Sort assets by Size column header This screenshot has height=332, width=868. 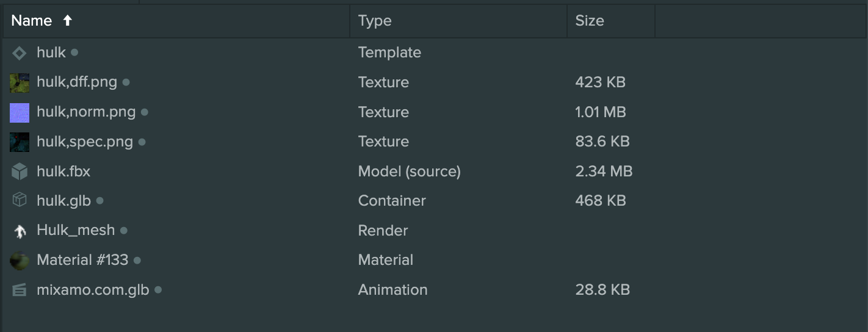[590, 21]
